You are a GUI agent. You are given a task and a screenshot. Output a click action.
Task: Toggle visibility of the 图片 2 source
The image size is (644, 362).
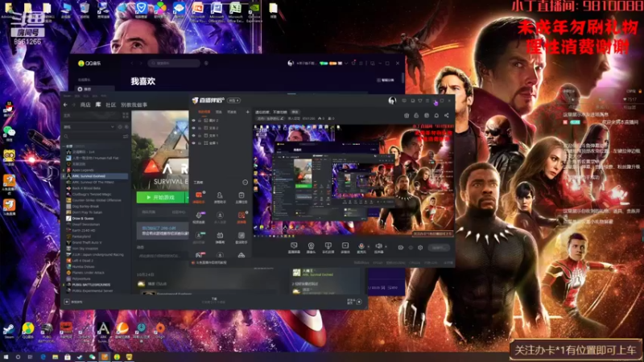click(x=194, y=121)
